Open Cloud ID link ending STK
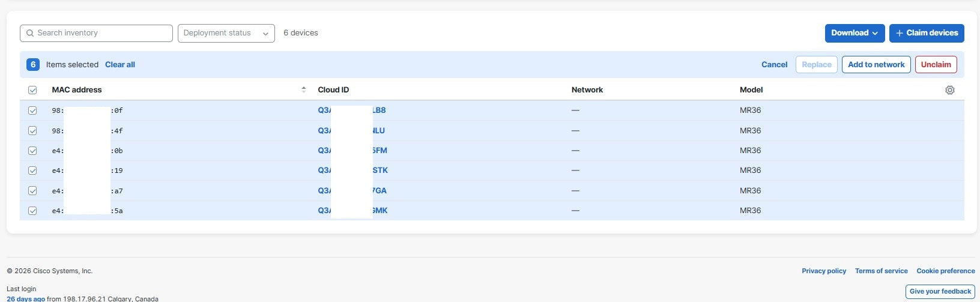980x302 pixels. 353,171
